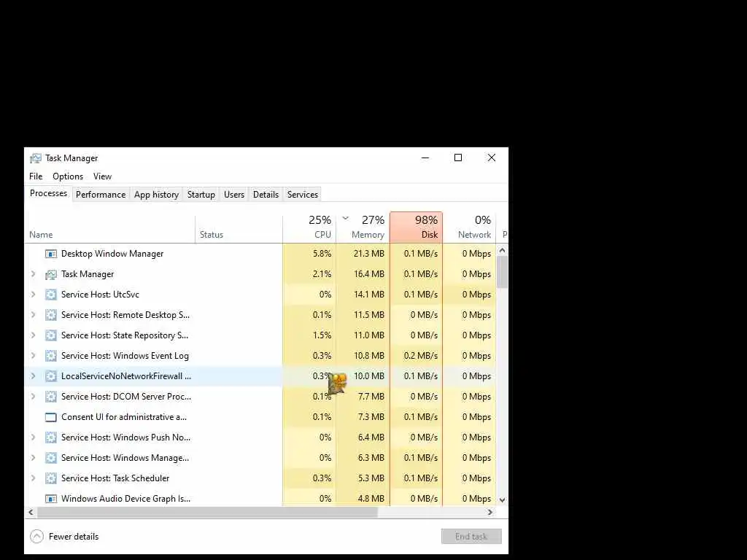This screenshot has height=560, width=747.
Task: Click the Consent UI window icon
Action: [x=50, y=417]
